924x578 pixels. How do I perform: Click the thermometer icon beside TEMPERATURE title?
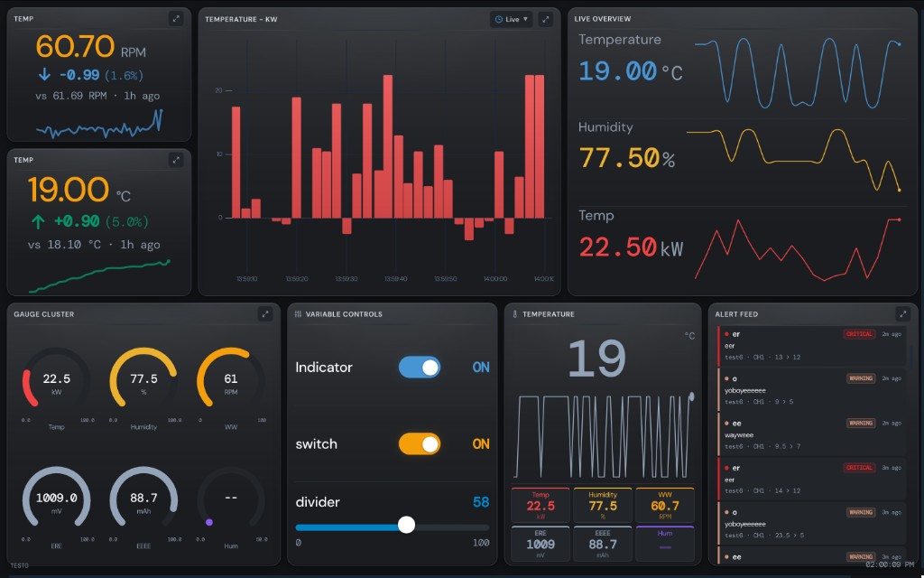(514, 314)
